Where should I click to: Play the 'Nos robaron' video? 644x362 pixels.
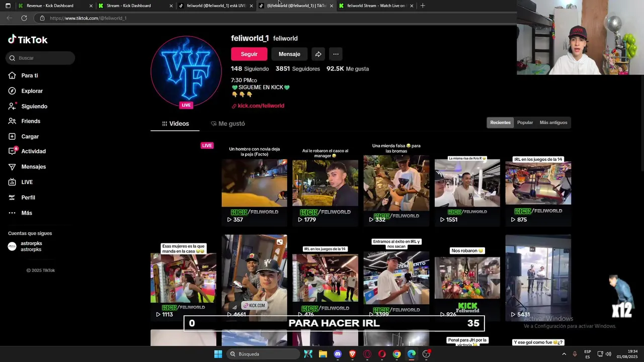[467, 278]
